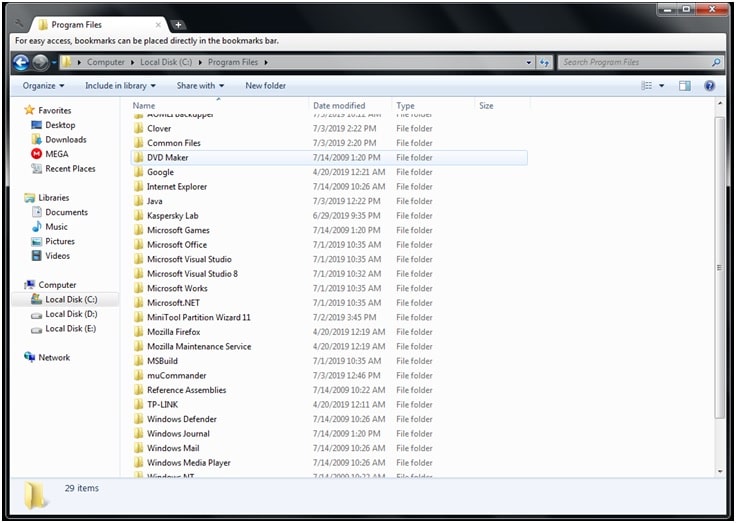Select the Downloads folder icon in Favorites
The width and height of the screenshot is (736, 523).
click(x=36, y=139)
